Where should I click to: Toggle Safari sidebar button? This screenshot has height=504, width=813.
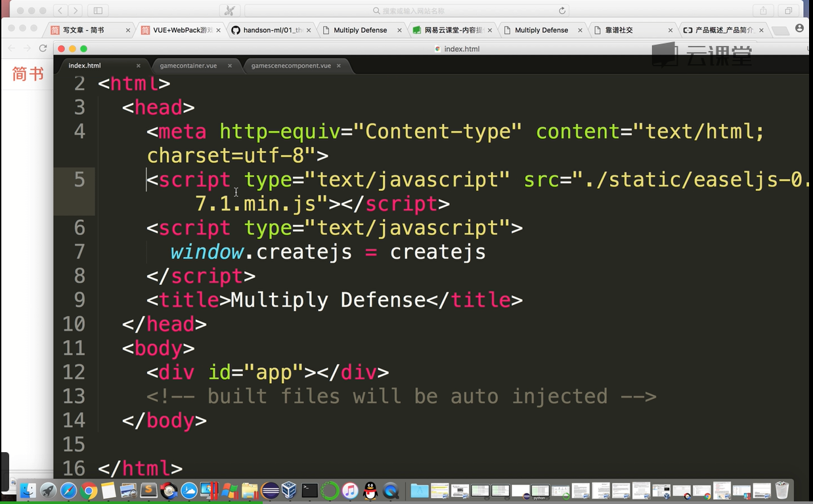tap(98, 10)
